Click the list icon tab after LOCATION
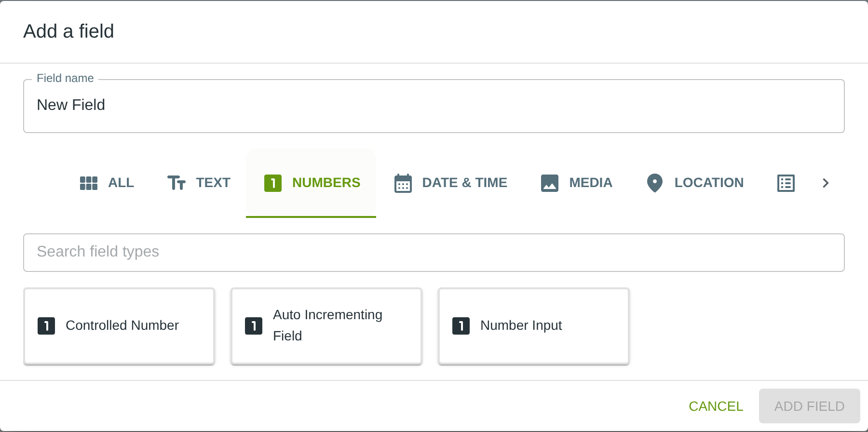Screen dimensions: 868x432 click(786, 183)
